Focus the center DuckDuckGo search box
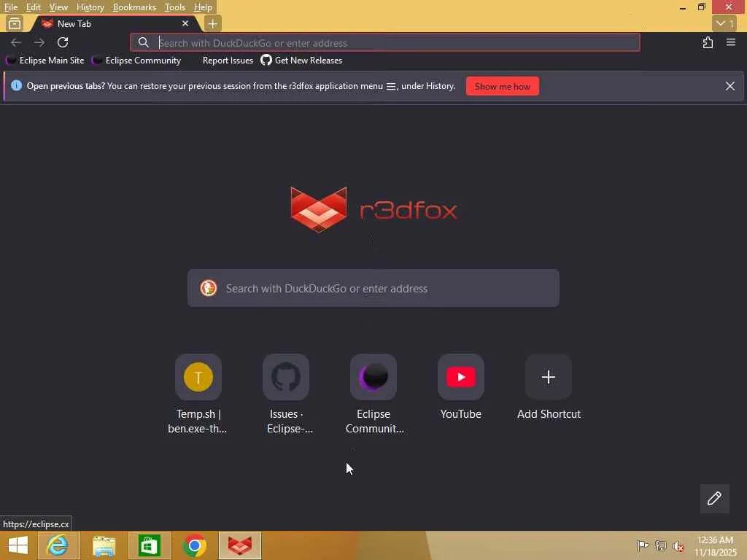Screen dimensions: 747x560 373,288
